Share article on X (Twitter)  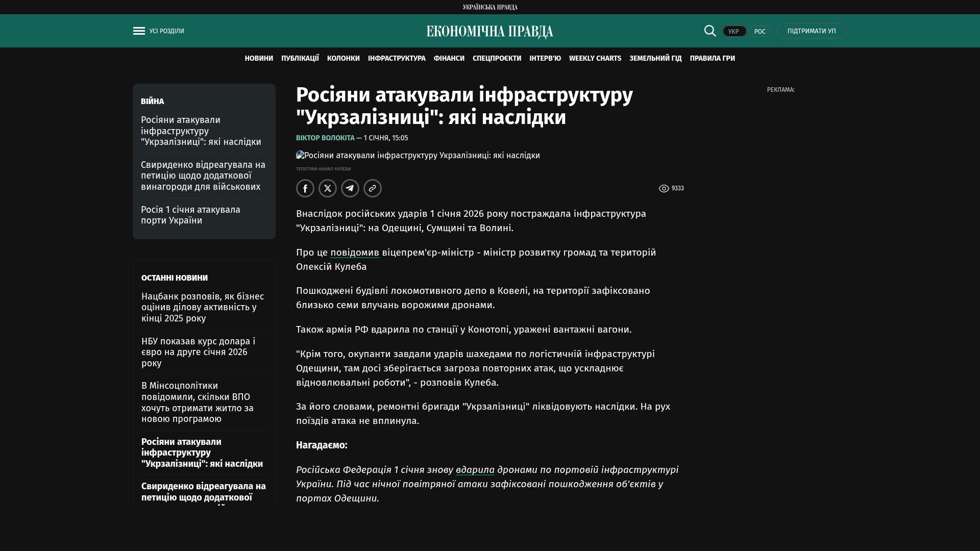328,188
